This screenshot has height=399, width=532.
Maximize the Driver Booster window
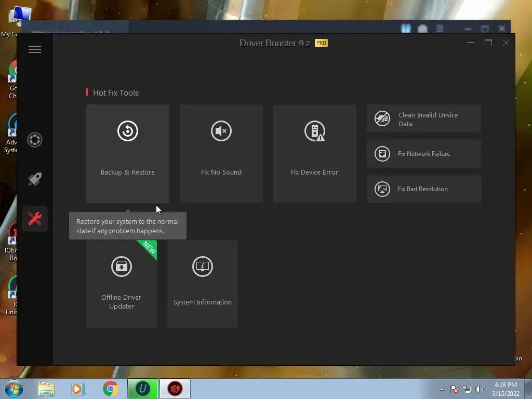pyautogui.click(x=488, y=43)
